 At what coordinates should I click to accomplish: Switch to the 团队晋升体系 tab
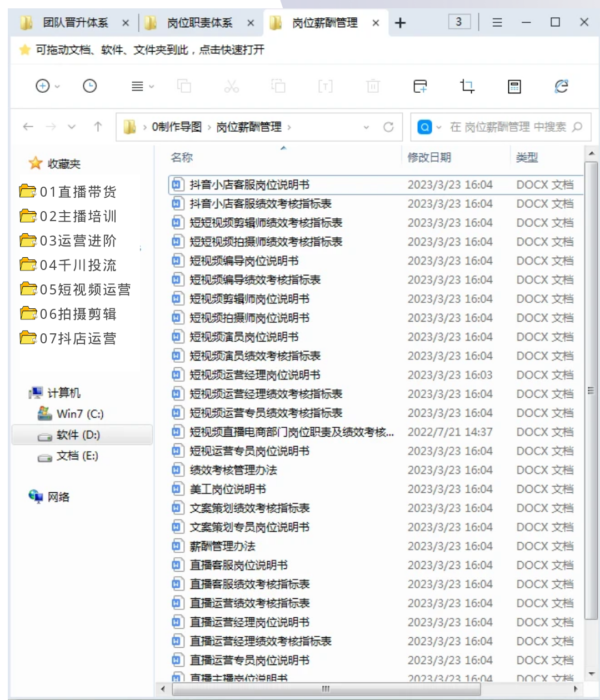(x=76, y=23)
